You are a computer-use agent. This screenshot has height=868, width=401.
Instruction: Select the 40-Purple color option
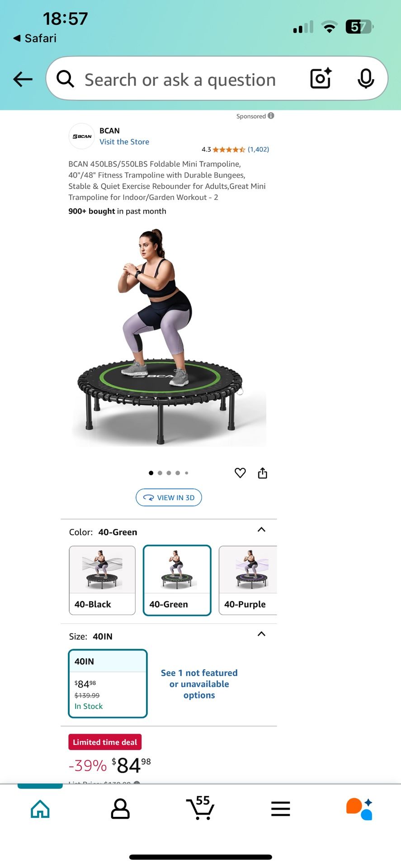click(248, 580)
